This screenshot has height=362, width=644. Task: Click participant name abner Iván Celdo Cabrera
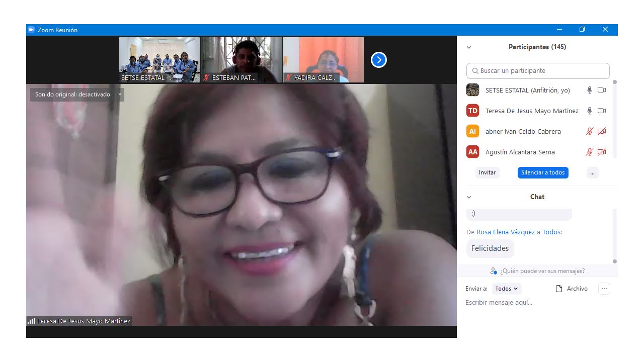coord(523,131)
